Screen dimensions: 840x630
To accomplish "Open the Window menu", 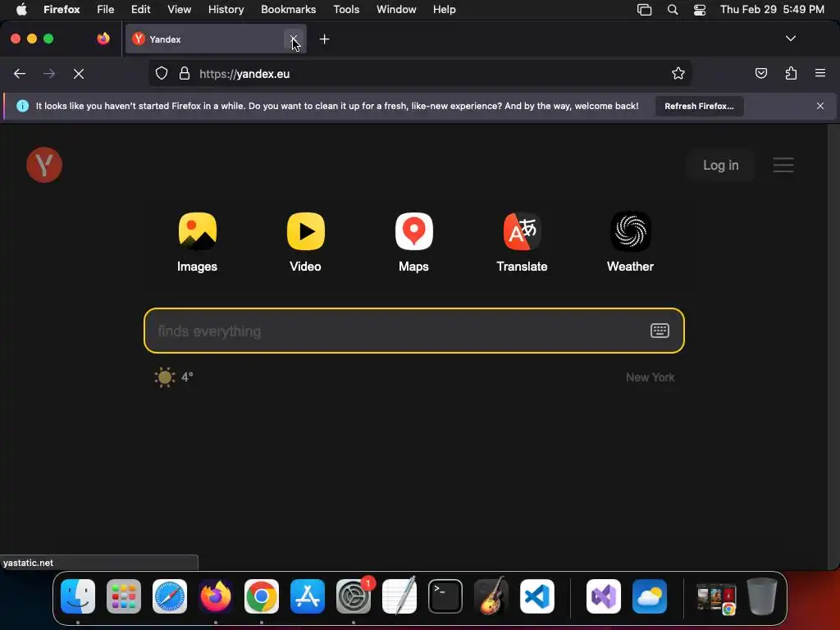I will point(396,9).
